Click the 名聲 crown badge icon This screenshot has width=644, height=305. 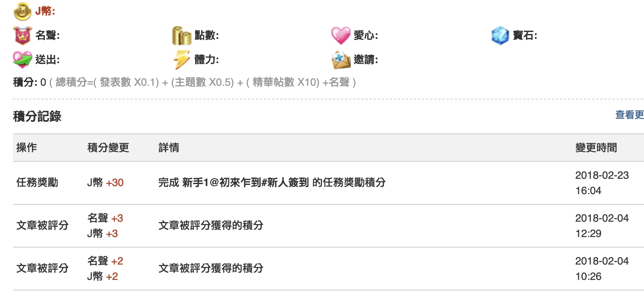click(x=22, y=36)
